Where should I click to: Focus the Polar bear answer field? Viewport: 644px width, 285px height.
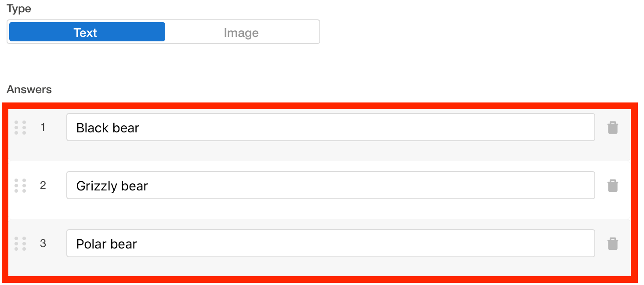click(330, 244)
